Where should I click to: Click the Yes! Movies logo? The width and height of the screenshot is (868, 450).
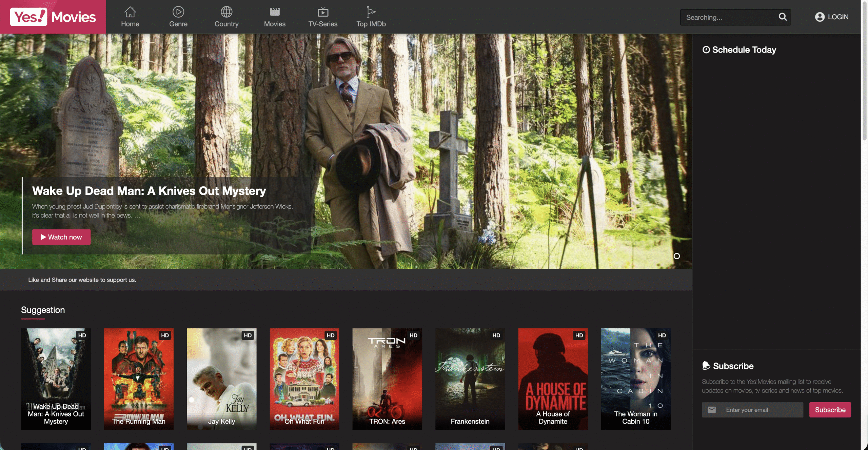coord(53,17)
